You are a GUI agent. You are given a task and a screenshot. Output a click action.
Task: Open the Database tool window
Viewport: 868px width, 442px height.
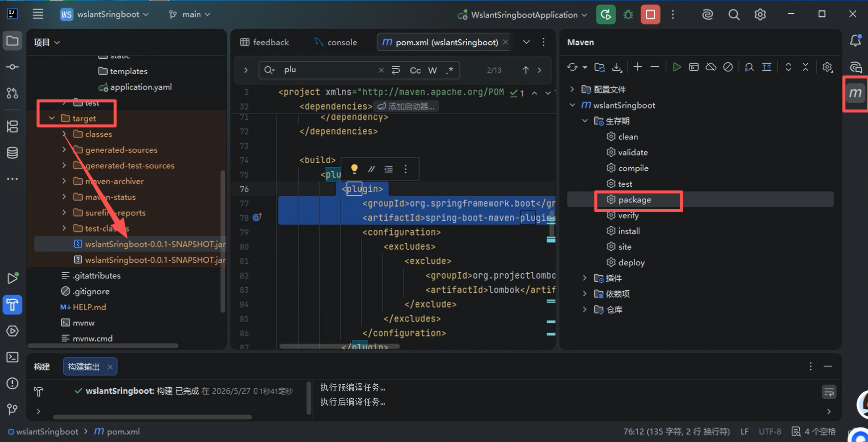(12, 153)
